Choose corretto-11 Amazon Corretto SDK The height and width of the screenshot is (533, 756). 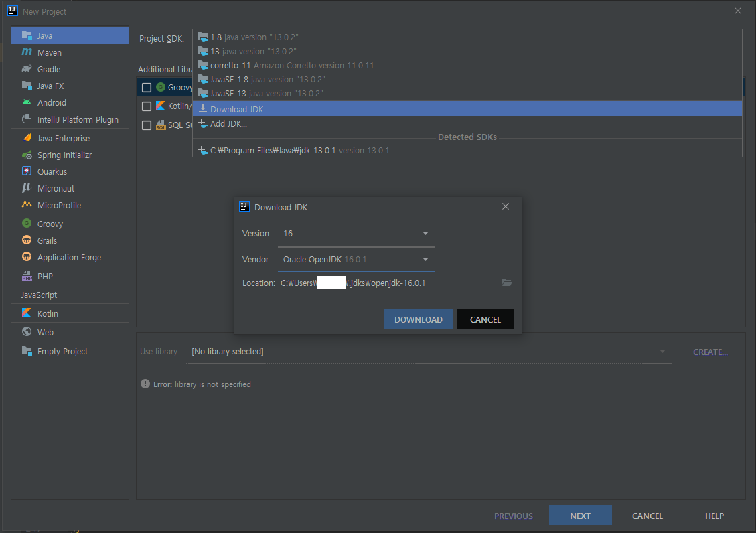pyautogui.click(x=467, y=65)
